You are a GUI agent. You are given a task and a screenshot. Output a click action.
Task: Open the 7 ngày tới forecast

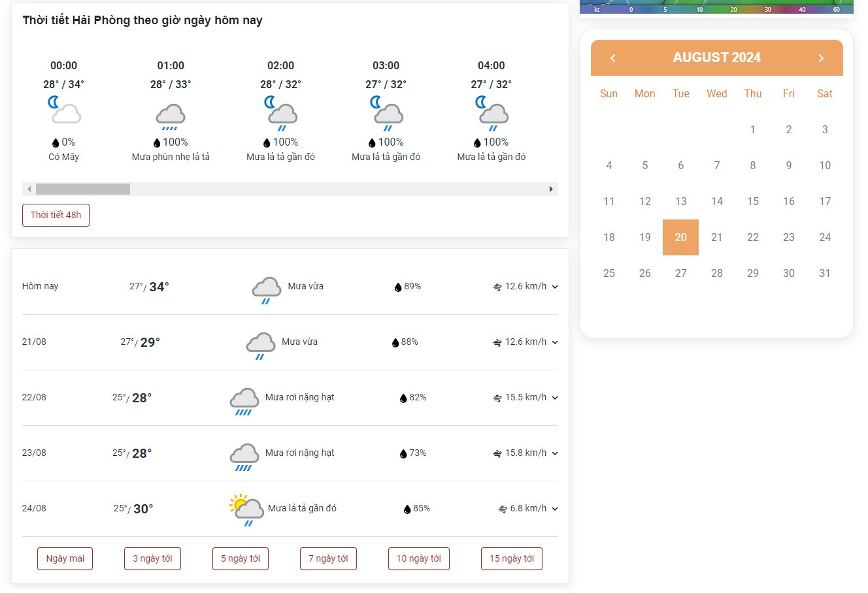[x=328, y=558]
